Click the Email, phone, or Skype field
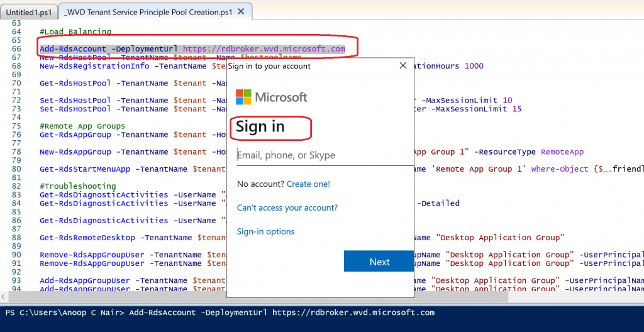Screen dimensions: 644x332 325,155
